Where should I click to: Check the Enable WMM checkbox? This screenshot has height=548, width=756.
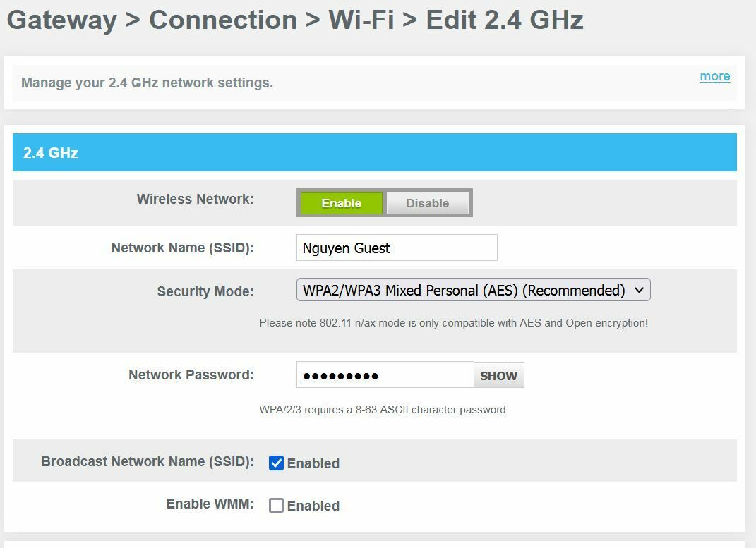coord(276,505)
